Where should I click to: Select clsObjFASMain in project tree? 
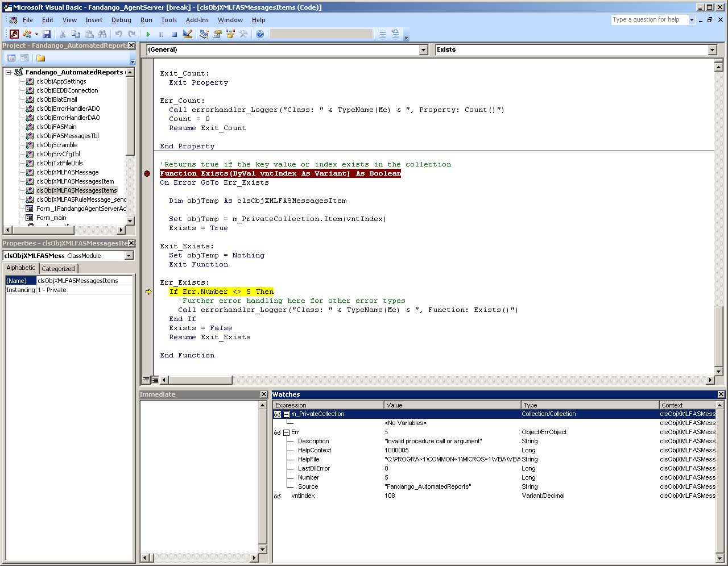point(56,127)
